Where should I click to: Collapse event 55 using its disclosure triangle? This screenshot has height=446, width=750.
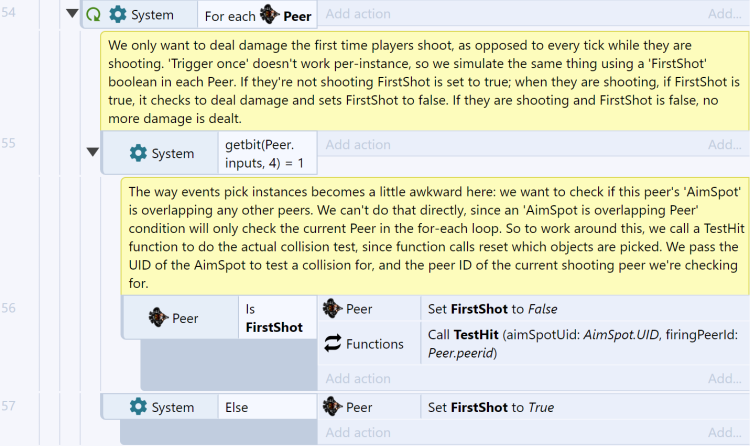click(x=93, y=152)
